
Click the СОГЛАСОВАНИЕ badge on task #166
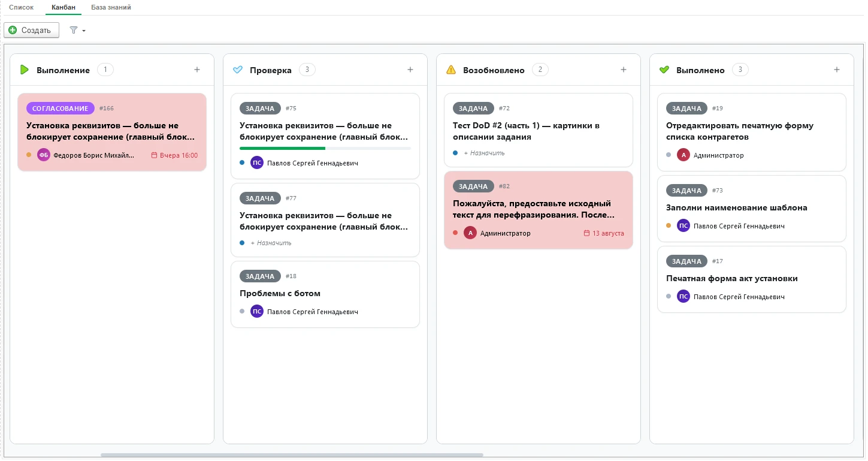point(61,108)
